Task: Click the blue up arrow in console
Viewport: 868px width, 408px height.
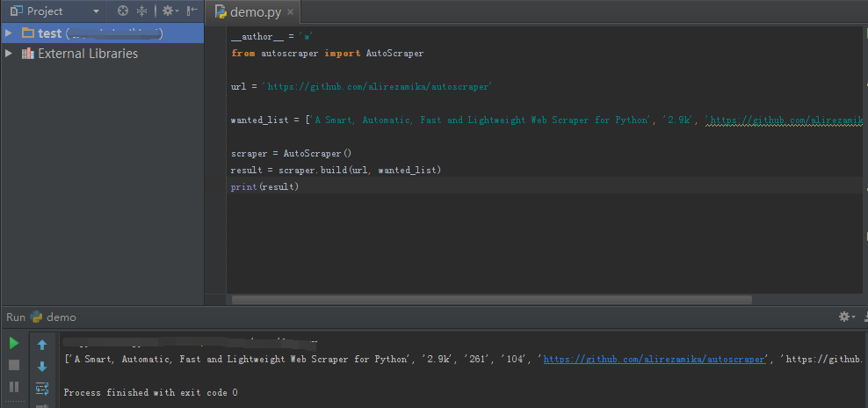Action: pyautogui.click(x=41, y=345)
